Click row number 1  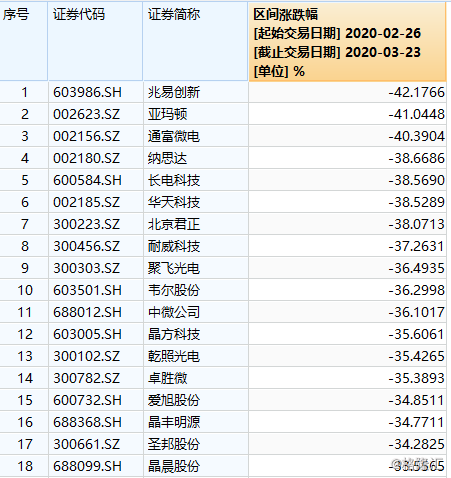click(25, 92)
